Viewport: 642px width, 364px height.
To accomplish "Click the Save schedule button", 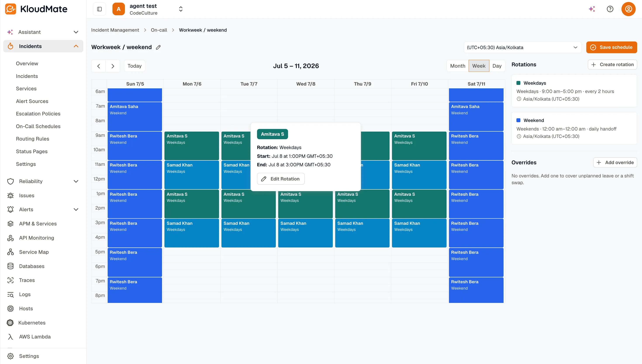I will coord(611,47).
